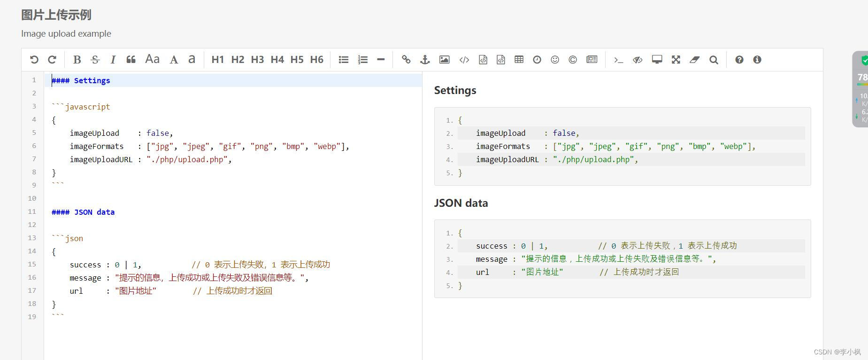Image resolution: width=868 pixels, height=360 pixels.
Task: Click line number 10 in gutter
Action: coord(32,198)
